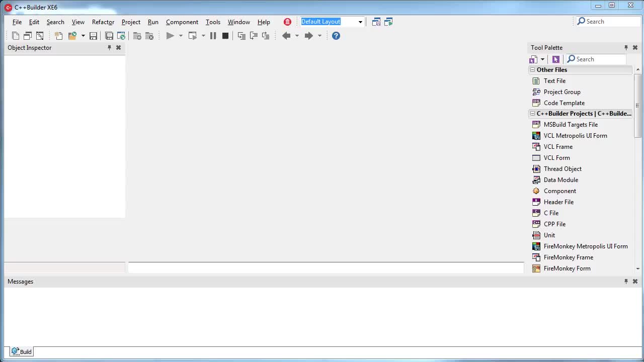This screenshot has height=362, width=644.
Task: Click the Save All toolbar icon
Action: click(109, 36)
